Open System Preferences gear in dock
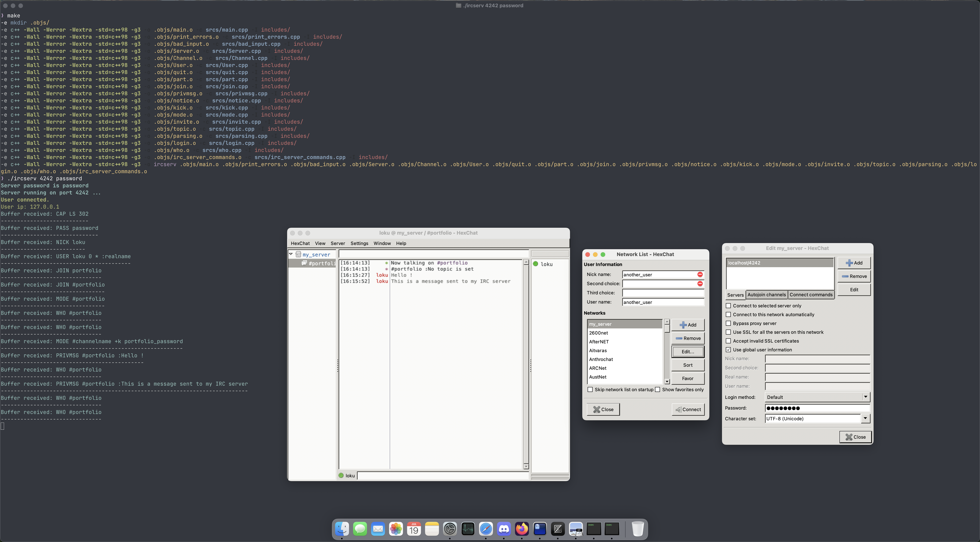980x542 pixels. (450, 529)
